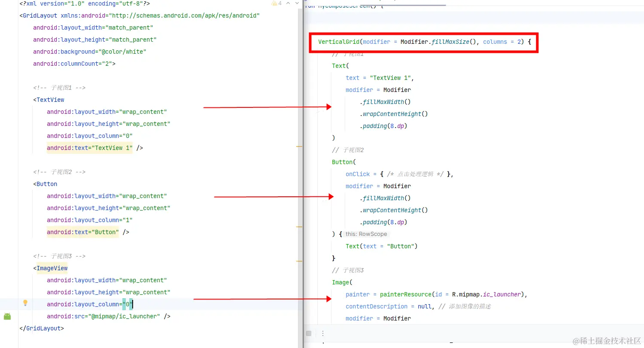Click the gray square icon in bottom bar
This screenshot has height=348, width=644.
[308, 333]
